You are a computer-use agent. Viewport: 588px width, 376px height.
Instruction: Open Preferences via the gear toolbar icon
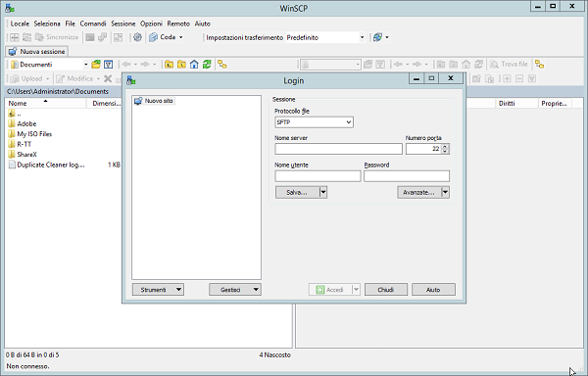(x=137, y=37)
